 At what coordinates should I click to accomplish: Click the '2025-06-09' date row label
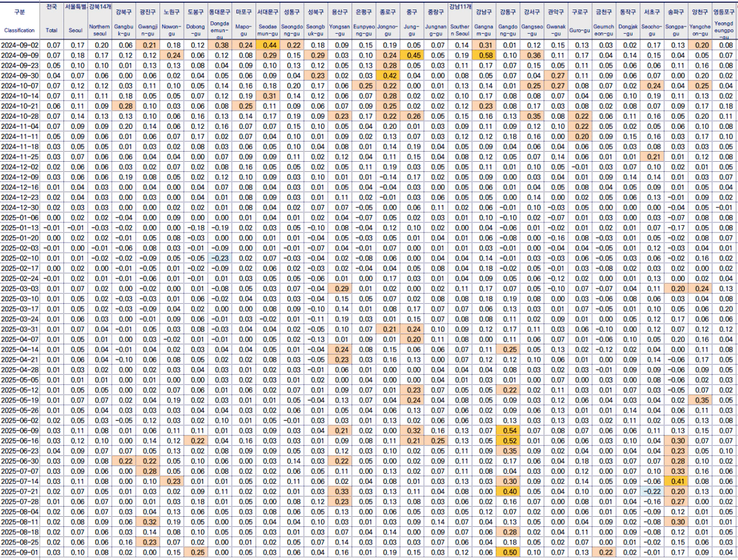coord(19,430)
